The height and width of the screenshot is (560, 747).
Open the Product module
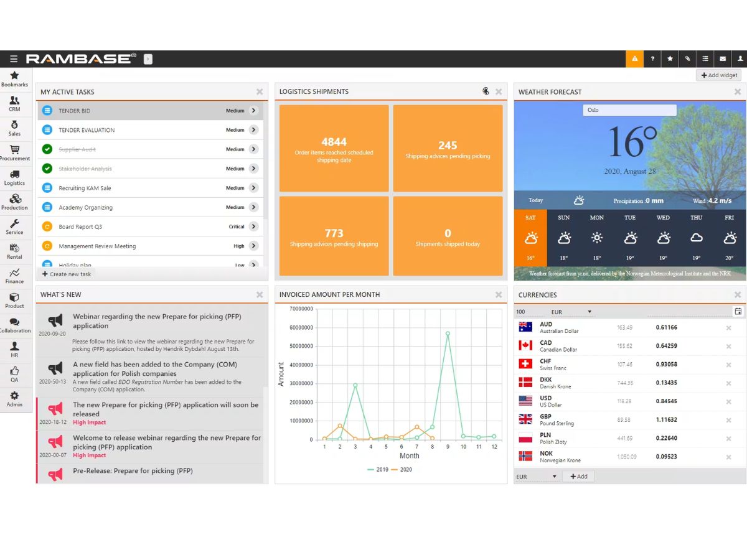pyautogui.click(x=14, y=301)
